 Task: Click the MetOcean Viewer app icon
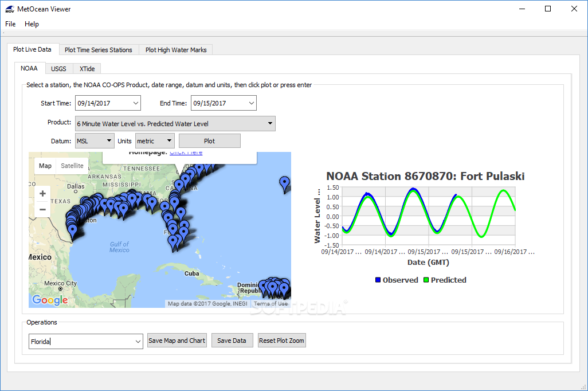click(x=10, y=9)
